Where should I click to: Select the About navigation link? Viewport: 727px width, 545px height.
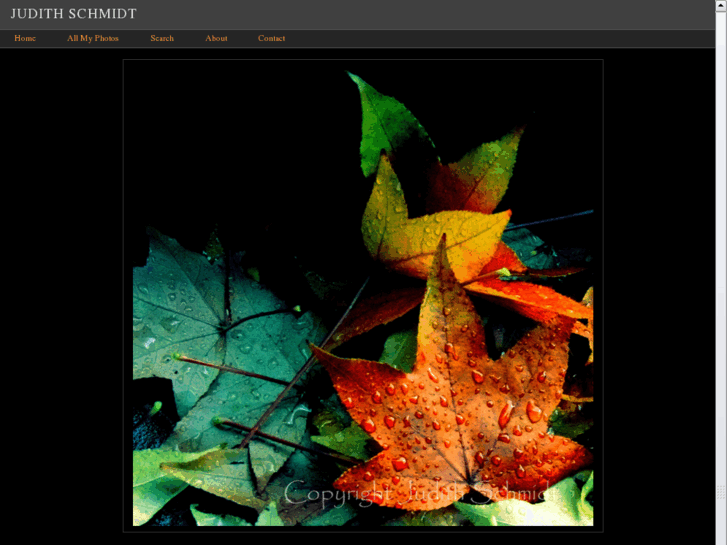point(216,38)
